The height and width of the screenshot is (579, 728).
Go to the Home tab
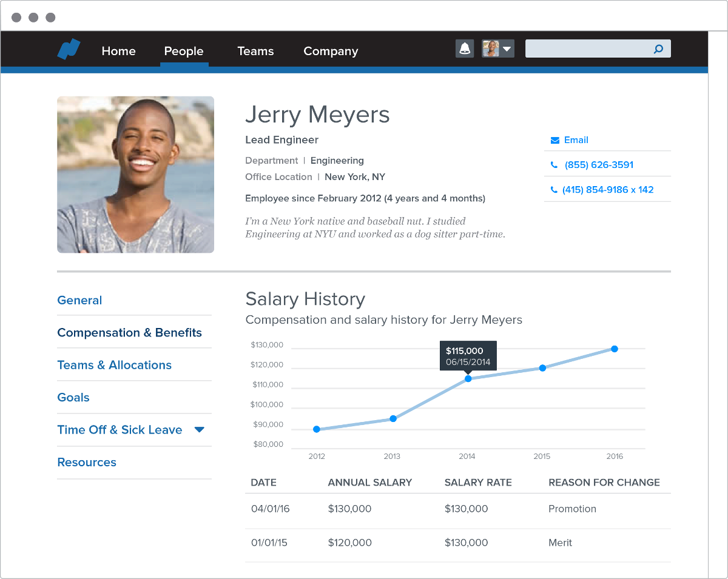(x=118, y=52)
